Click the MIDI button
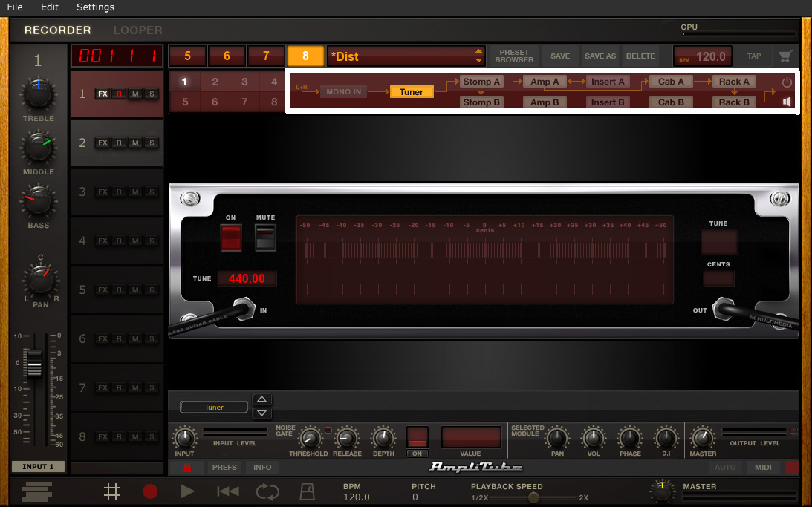812x507 pixels. (x=763, y=467)
